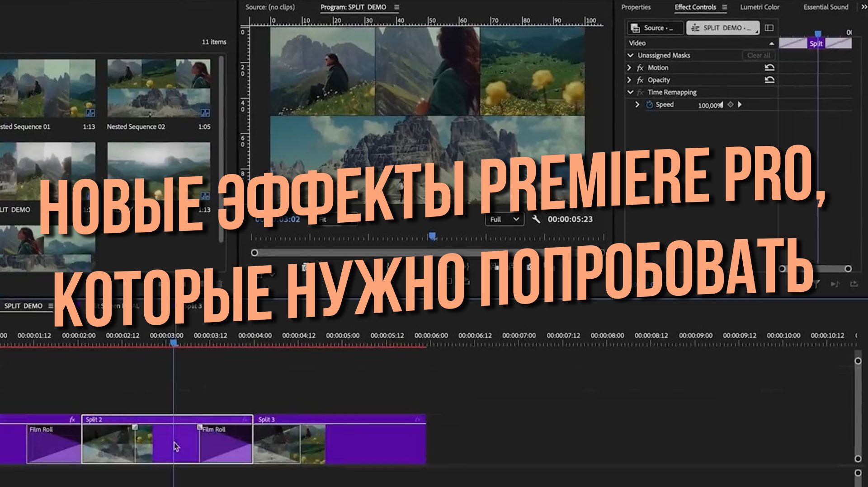Screen dimensions: 868x487
Task: Switch to the Lumetri Color tab
Action: (759, 7)
